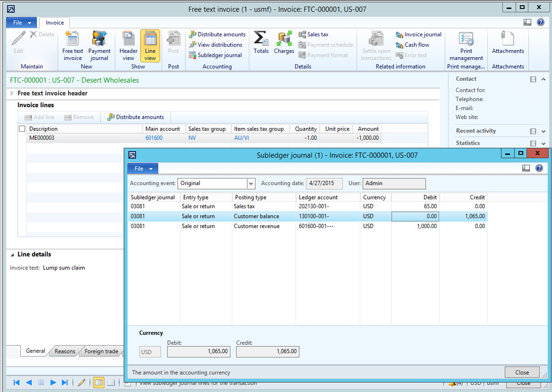The image size is (552, 392).
Task: Open the Accounting event dropdown
Action: pos(251,183)
